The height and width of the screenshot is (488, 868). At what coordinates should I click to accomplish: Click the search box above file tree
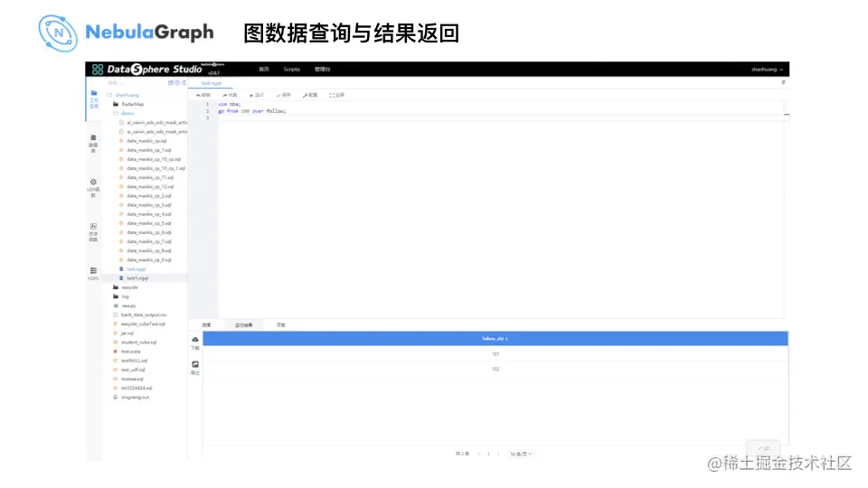136,82
